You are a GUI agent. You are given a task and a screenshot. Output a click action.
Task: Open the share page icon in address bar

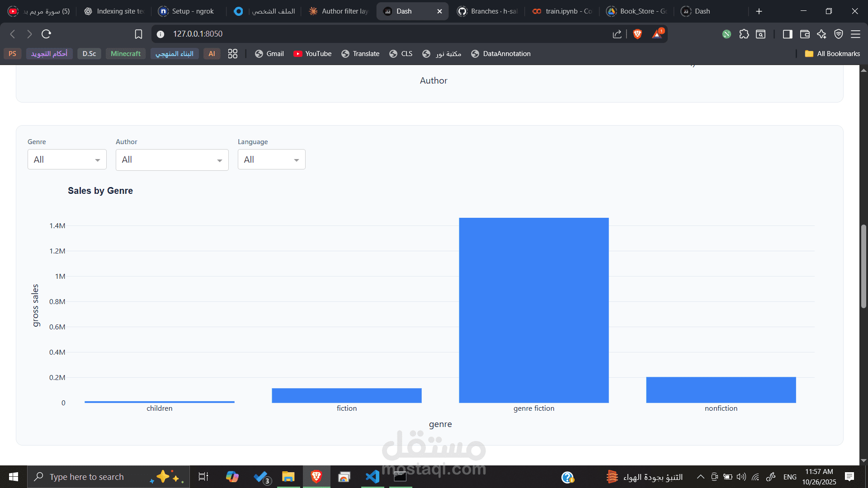tap(617, 34)
